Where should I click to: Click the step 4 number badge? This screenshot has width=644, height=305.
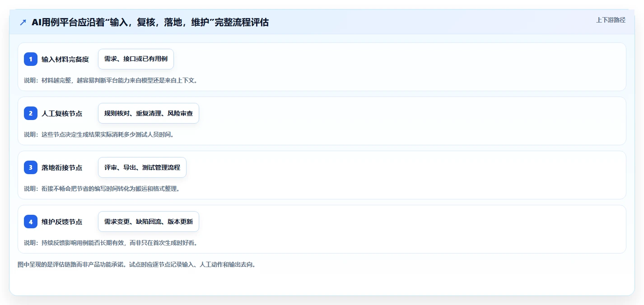(x=31, y=222)
